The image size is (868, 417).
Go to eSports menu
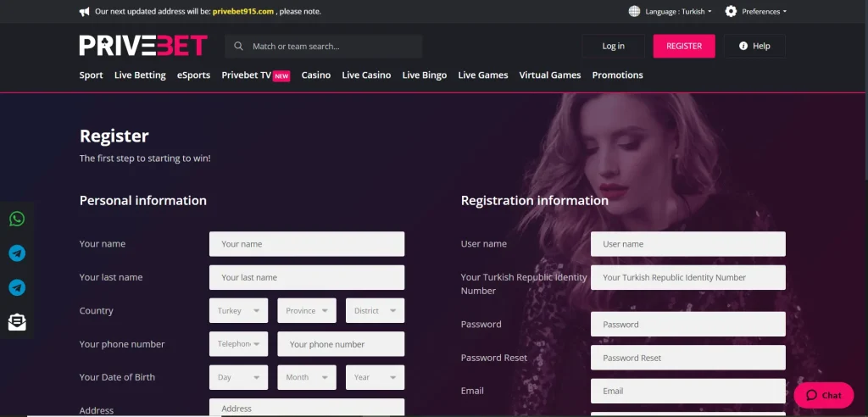[x=194, y=75]
